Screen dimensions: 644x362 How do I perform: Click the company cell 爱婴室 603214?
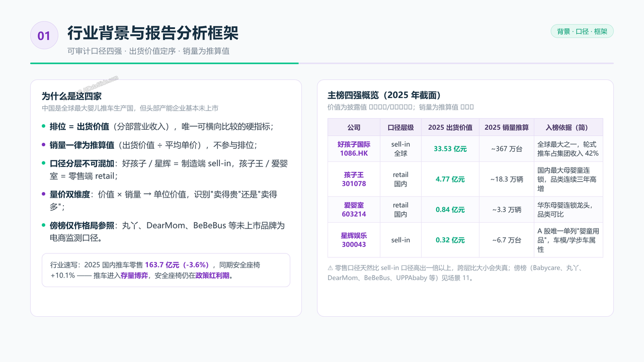click(x=354, y=210)
